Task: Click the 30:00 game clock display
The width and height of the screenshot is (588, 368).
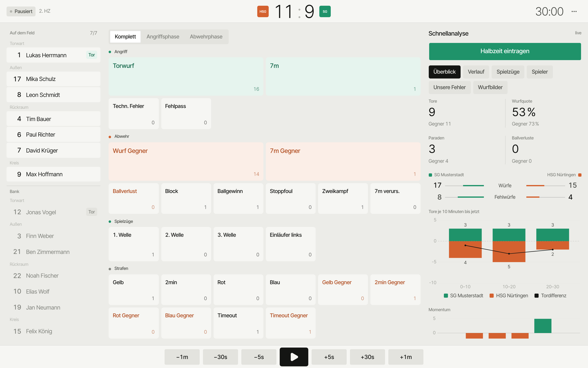Action: tap(549, 11)
